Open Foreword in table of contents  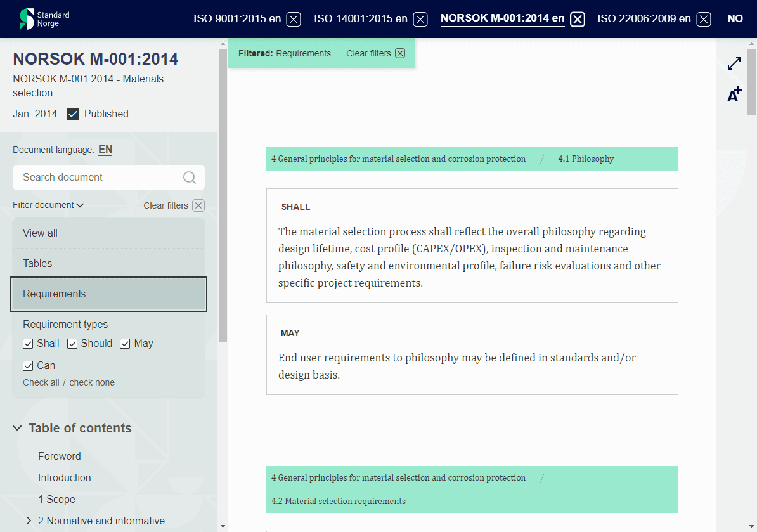click(60, 456)
